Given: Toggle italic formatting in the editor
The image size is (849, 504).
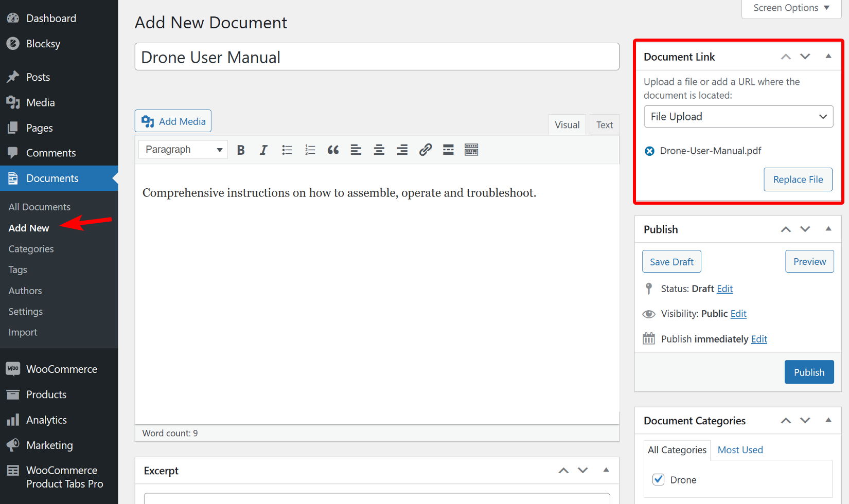Looking at the screenshot, I should (263, 150).
